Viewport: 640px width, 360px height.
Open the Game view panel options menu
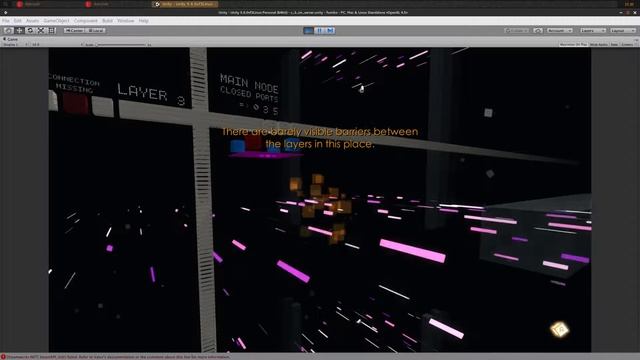point(636,40)
